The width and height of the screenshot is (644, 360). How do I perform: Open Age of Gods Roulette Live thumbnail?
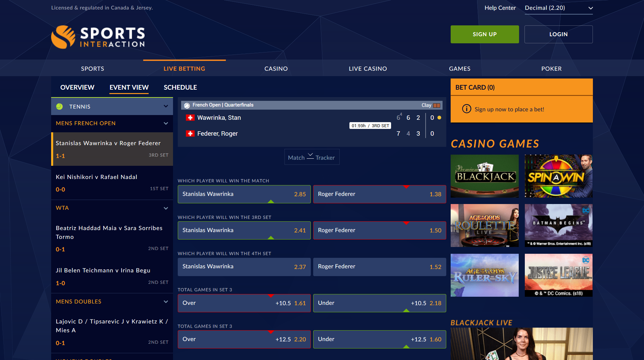tap(485, 226)
